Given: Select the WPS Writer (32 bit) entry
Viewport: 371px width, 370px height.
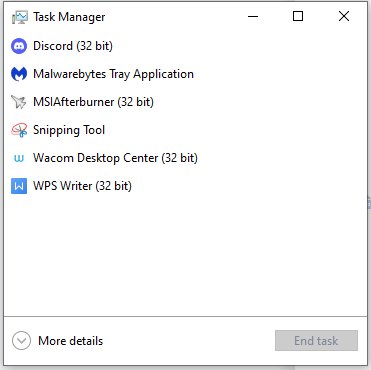Looking at the screenshot, I should pos(185,186).
